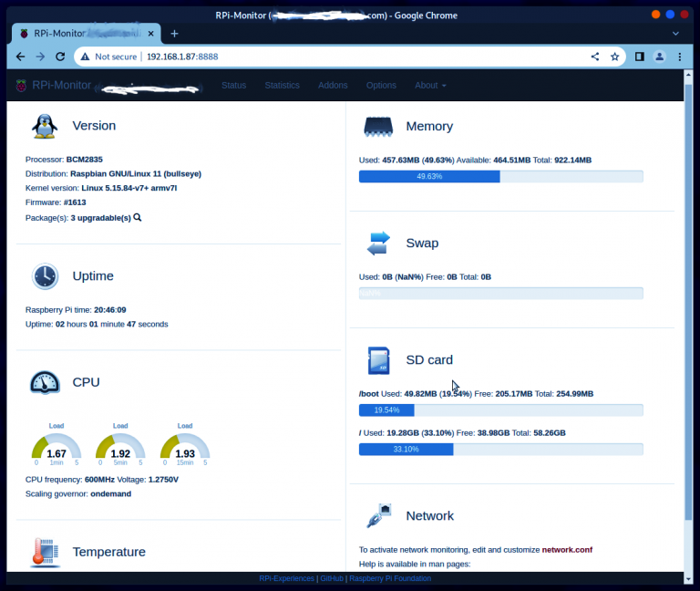Click processor value BCM2835
The height and width of the screenshot is (591, 700).
tap(85, 160)
